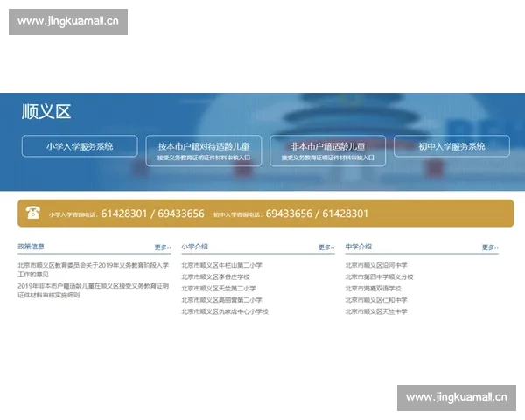Open 非本市户籍适龄儿童 entry
The height and width of the screenshot is (420, 525).
327,150
